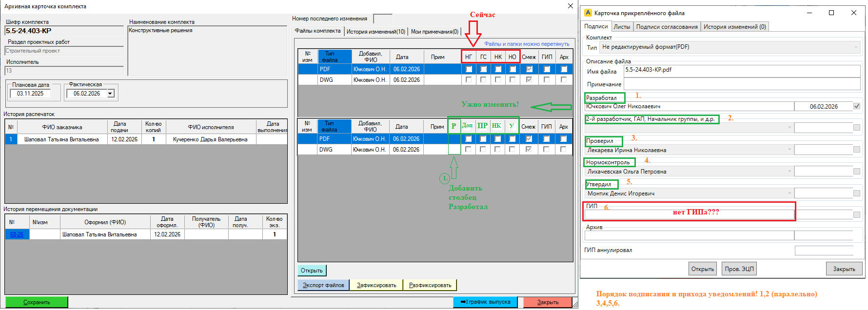
Task: Click into the Примечание field in file card
Action: [741, 84]
